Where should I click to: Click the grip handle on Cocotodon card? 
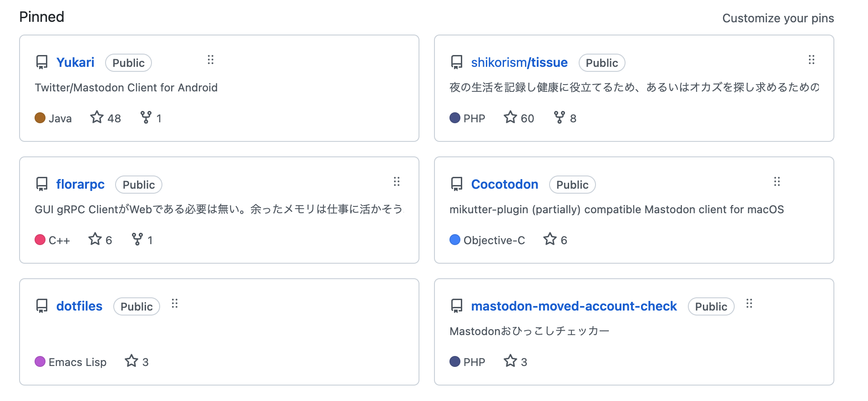[x=777, y=182]
